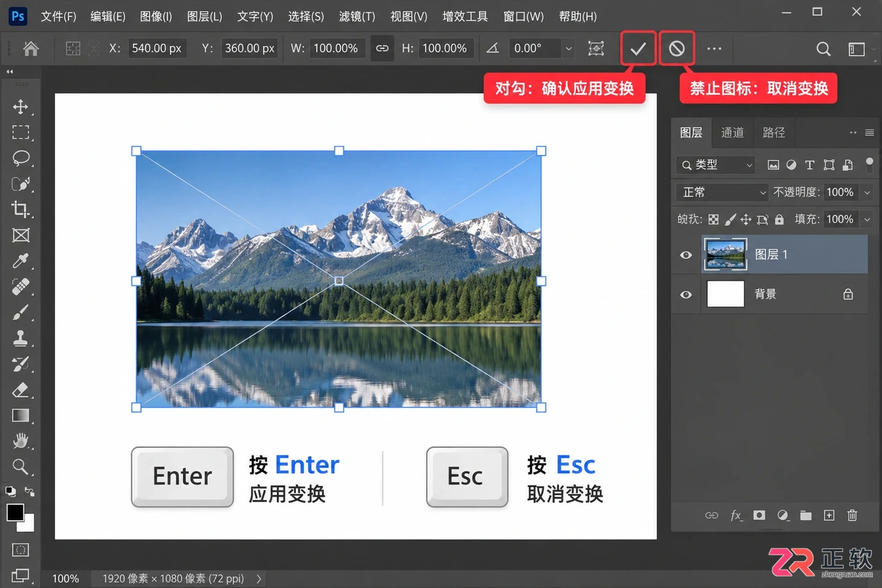Select the Rectangular Marquee tool
The image size is (882, 588).
(x=20, y=132)
